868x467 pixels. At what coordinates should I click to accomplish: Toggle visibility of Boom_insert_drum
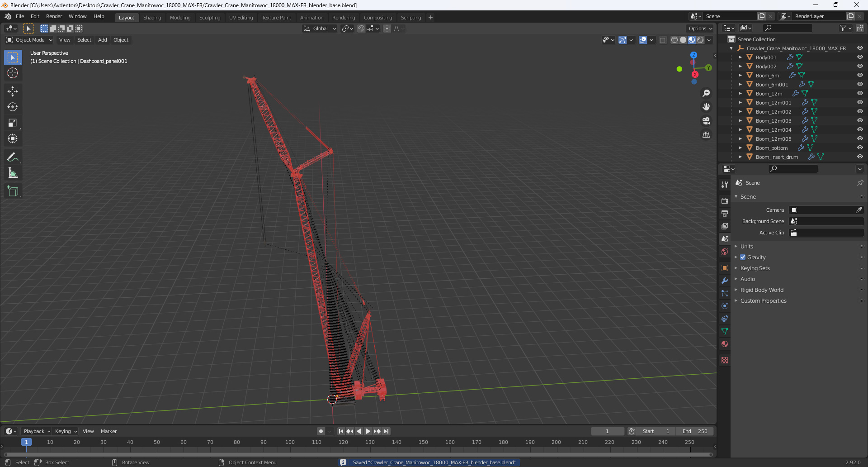860,157
